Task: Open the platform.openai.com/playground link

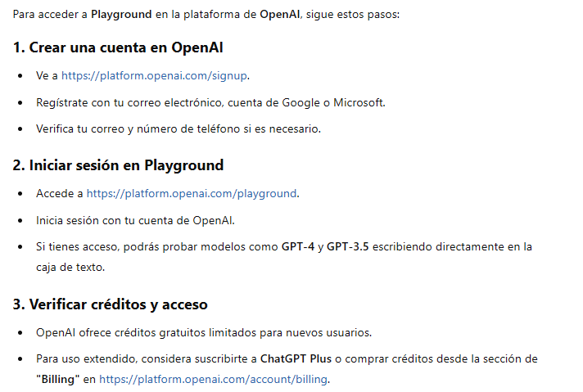Action: tap(192, 194)
